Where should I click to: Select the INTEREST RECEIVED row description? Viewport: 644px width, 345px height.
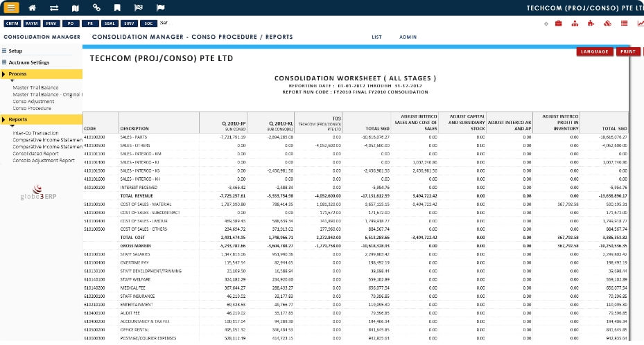(x=139, y=188)
